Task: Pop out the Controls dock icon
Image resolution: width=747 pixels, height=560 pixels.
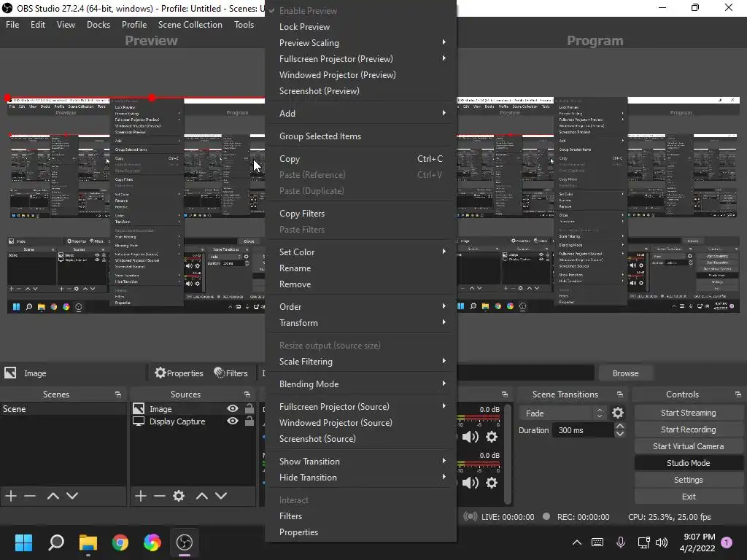Action: pyautogui.click(x=738, y=394)
